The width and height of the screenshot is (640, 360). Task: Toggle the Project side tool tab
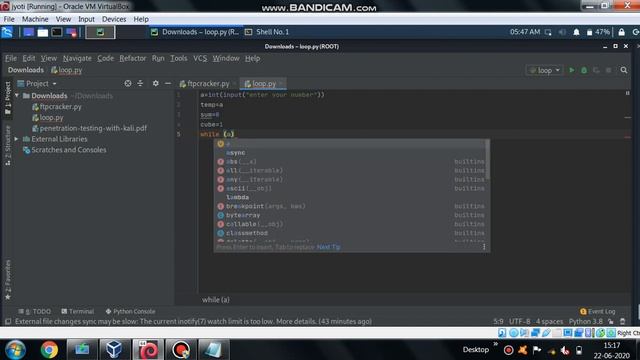point(7,97)
